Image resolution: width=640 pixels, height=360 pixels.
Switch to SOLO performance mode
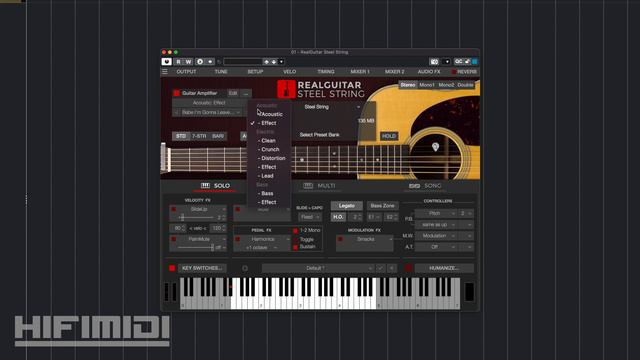click(x=216, y=186)
